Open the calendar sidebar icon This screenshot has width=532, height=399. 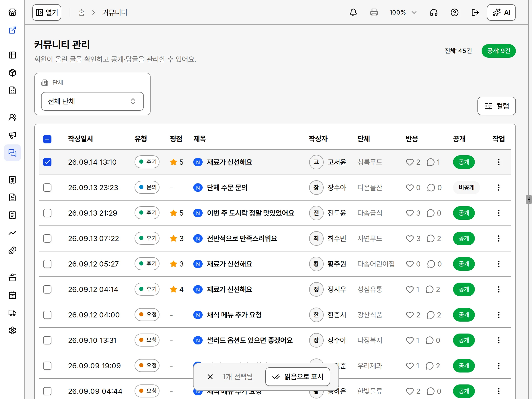12,295
